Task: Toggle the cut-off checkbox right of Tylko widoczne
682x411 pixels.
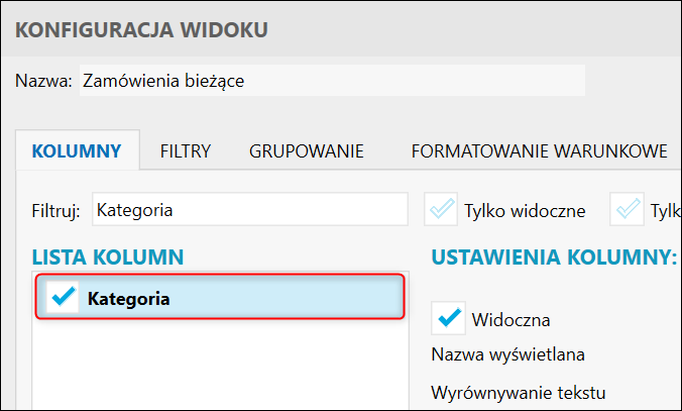Action: click(x=630, y=210)
